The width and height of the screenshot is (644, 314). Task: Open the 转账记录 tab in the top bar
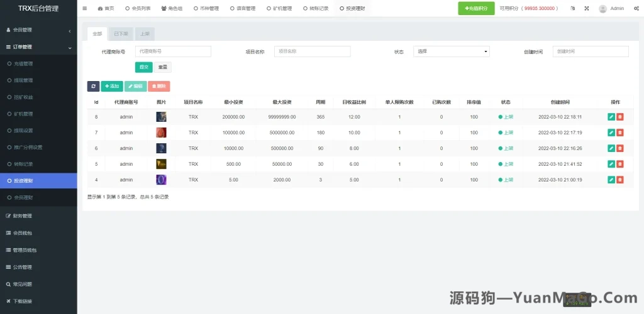[316, 8]
